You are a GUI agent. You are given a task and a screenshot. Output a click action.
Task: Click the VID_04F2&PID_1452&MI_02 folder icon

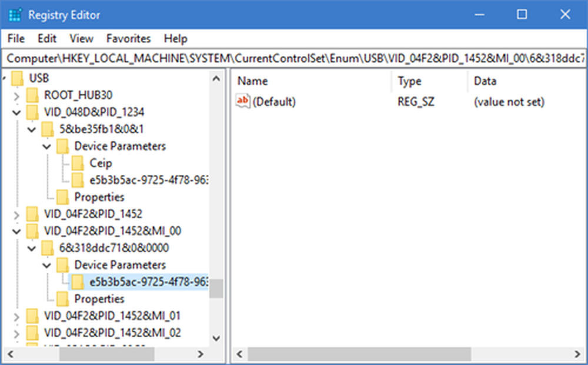click(32, 333)
